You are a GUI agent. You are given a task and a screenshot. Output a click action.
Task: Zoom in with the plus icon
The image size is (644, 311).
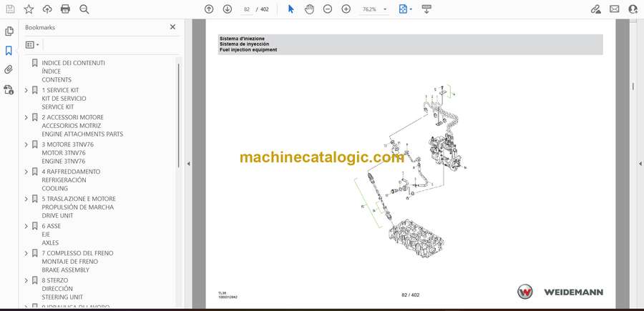346,9
